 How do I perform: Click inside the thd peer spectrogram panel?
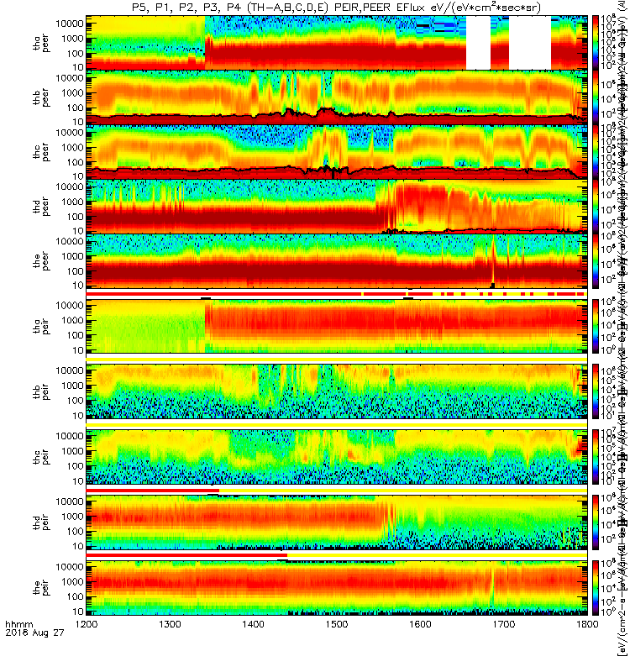coord(337,206)
